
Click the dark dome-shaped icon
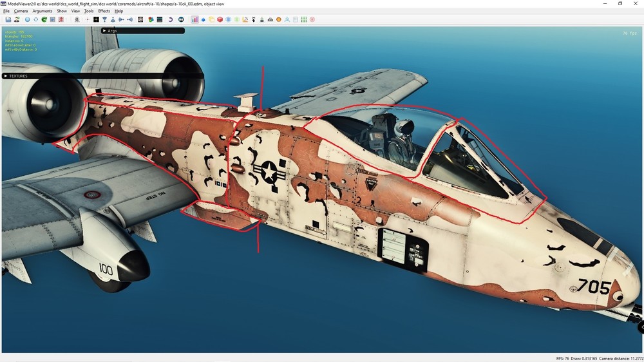[270, 19]
